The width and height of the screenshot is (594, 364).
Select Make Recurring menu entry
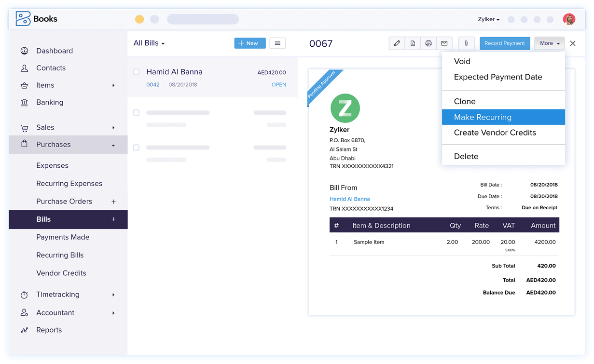pyautogui.click(x=503, y=117)
